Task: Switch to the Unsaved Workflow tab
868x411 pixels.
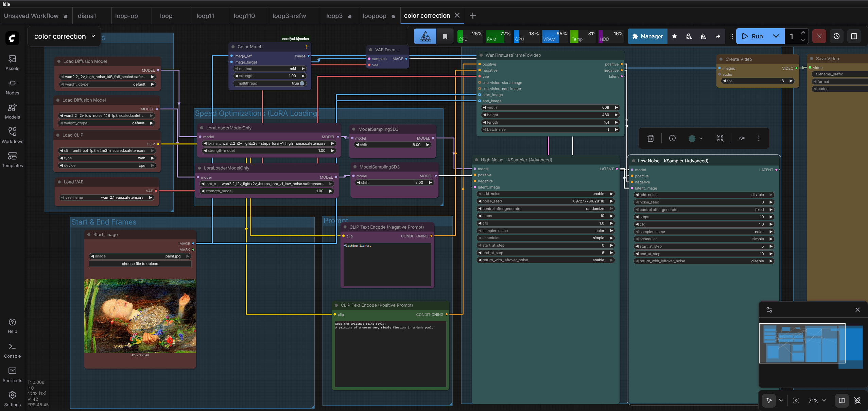Action: point(31,16)
